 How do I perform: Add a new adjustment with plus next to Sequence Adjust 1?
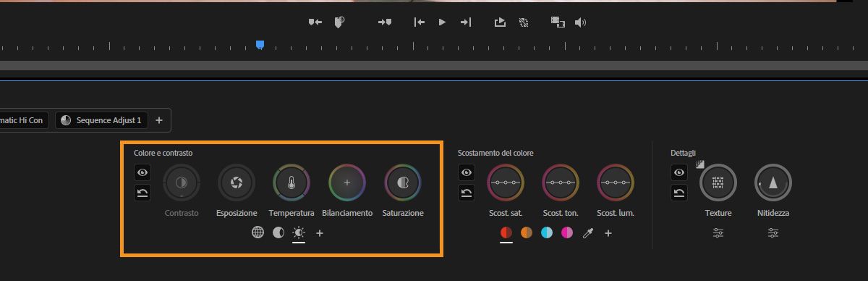pyautogui.click(x=159, y=120)
